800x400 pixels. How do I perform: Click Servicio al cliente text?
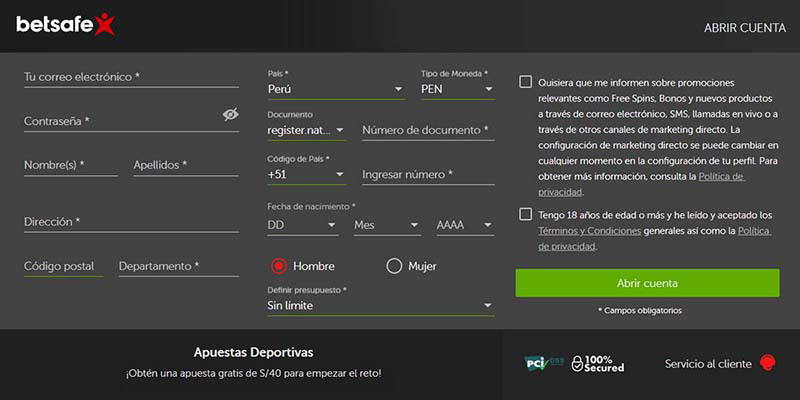click(708, 364)
